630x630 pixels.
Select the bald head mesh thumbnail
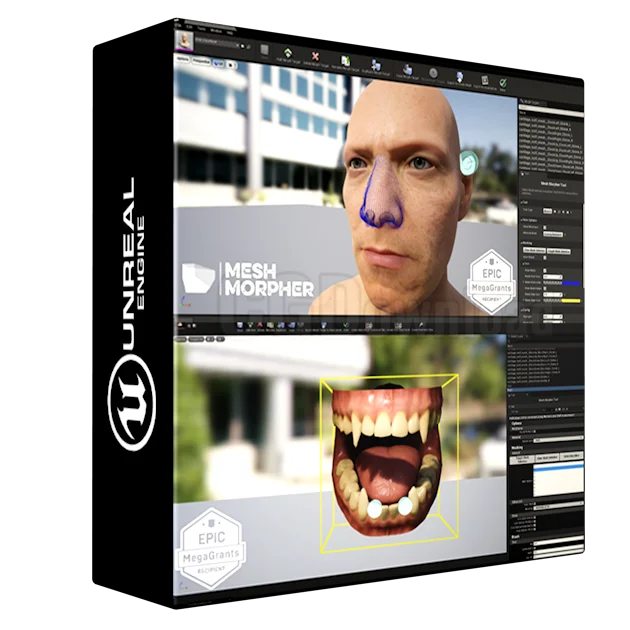tap(184, 41)
